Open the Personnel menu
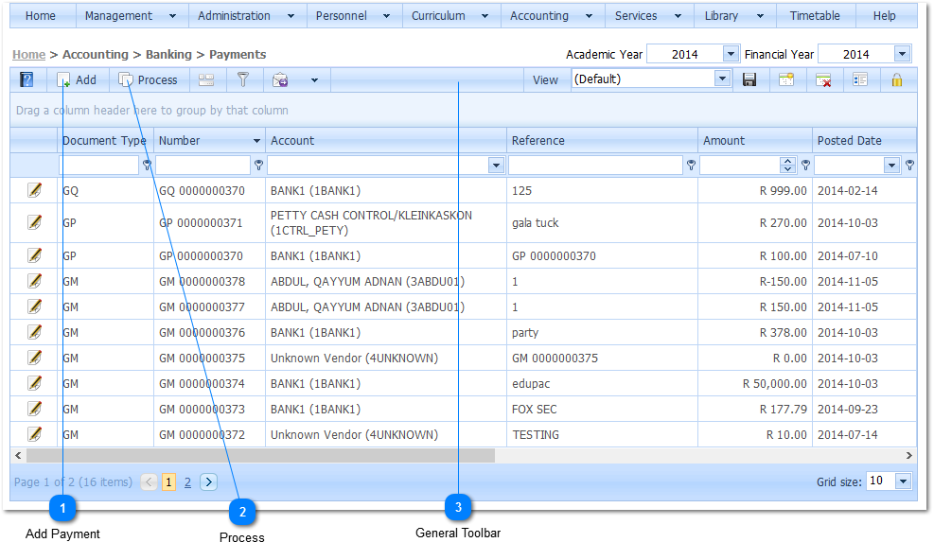934x560 pixels. pyautogui.click(x=355, y=16)
